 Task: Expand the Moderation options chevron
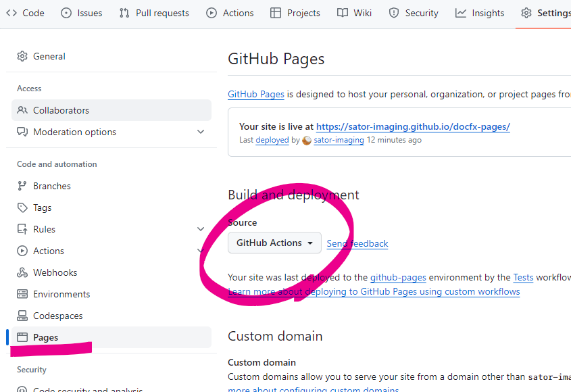[201, 132]
